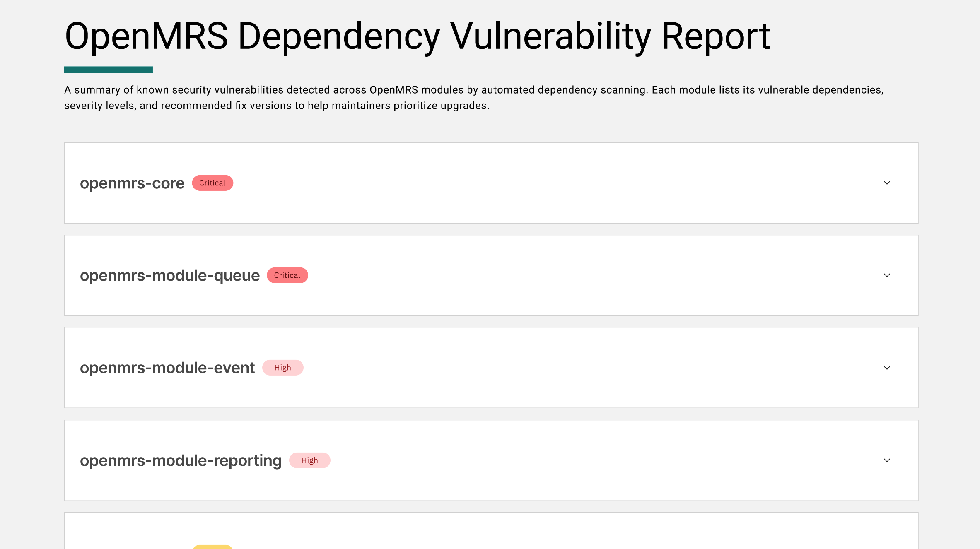Click the description line starting 'severity levels'
Image resolution: width=980 pixels, height=549 pixels.
pyautogui.click(x=277, y=106)
